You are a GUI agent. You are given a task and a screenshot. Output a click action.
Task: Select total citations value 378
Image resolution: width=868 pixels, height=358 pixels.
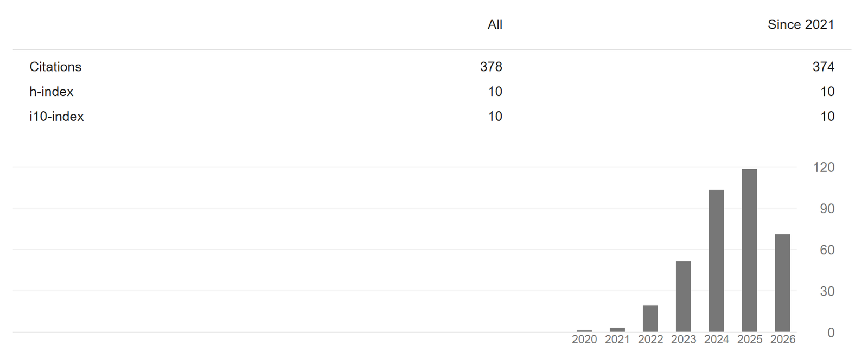(491, 67)
